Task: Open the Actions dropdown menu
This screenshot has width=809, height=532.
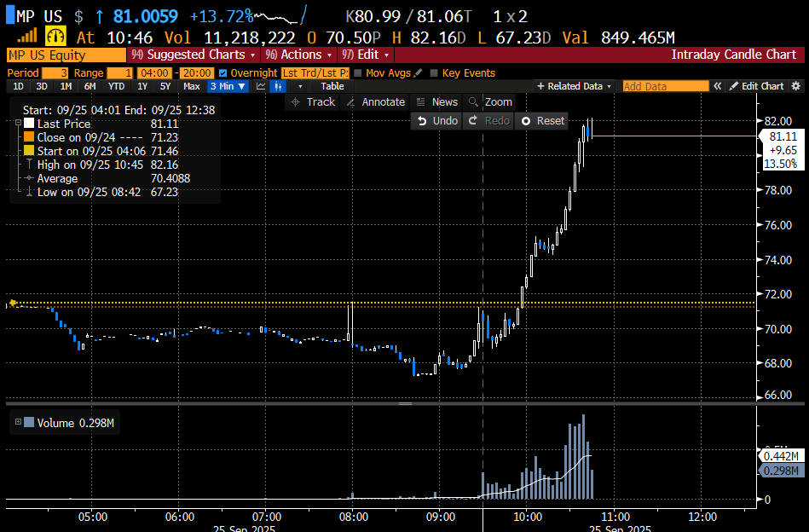Action: pos(299,55)
